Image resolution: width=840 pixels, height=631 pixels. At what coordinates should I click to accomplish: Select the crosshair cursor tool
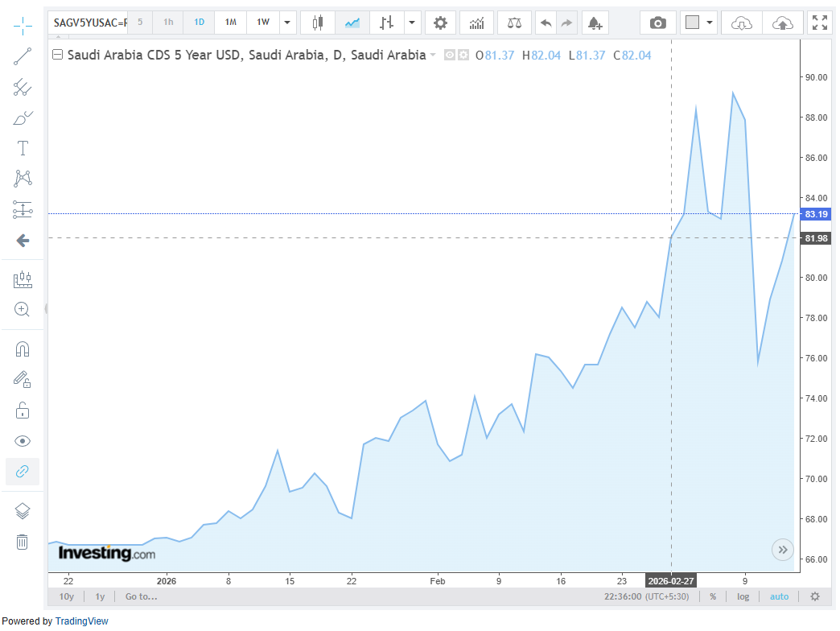pos(23,25)
